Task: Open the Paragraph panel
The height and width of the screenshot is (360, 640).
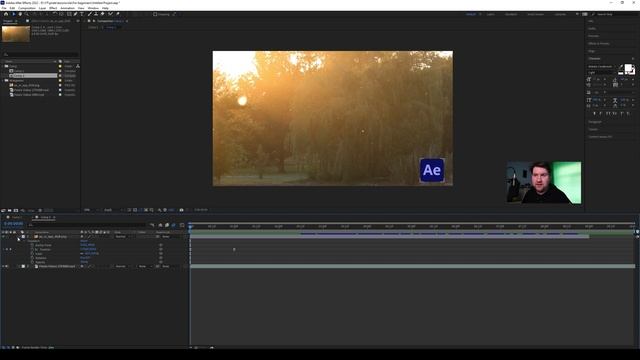Action: tap(595, 122)
